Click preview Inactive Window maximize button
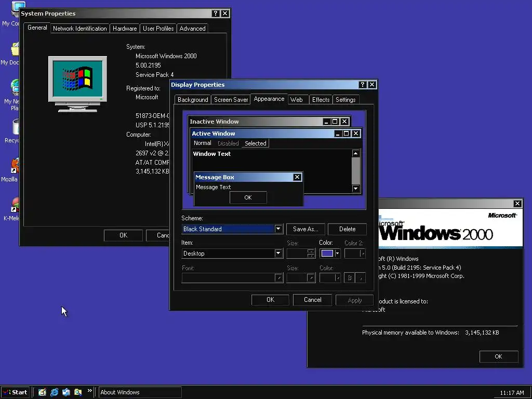Screen dimensions: 532x399 pos(335,122)
